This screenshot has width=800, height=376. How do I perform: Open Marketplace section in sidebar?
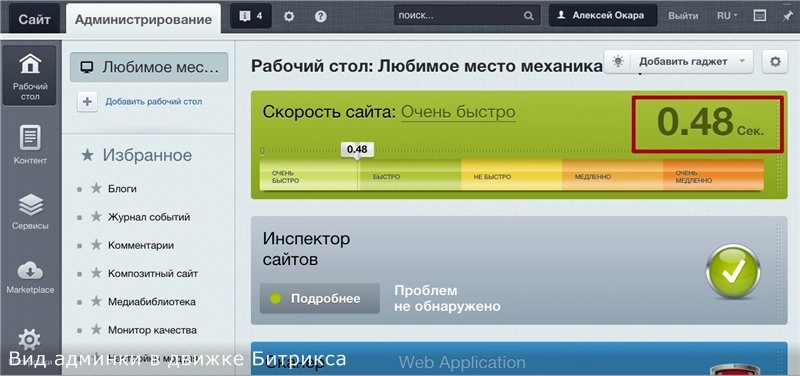30,277
